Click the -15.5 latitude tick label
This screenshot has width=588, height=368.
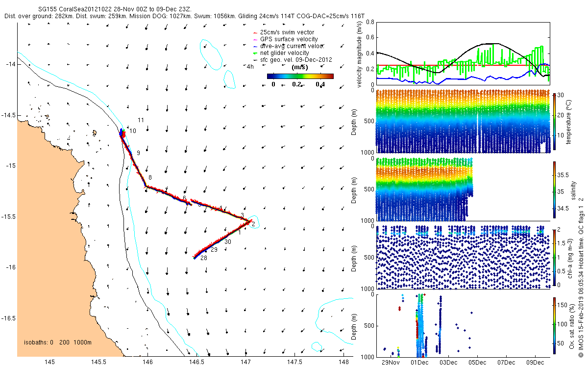(8, 216)
